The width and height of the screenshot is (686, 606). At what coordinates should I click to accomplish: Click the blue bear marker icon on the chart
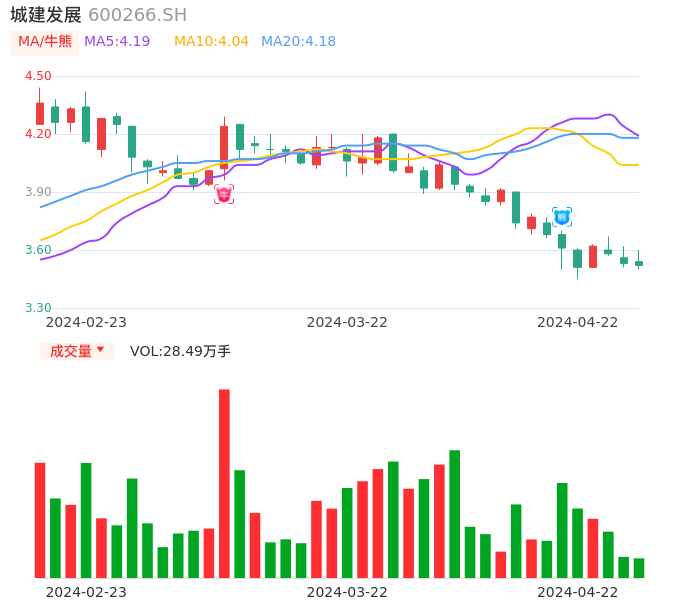point(562,216)
